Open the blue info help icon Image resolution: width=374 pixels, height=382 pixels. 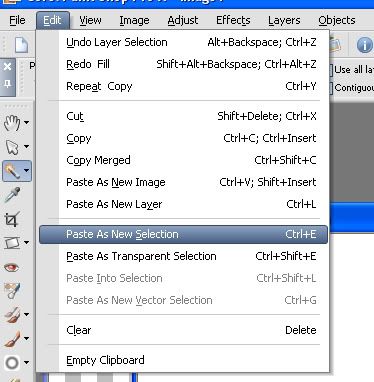364,45
